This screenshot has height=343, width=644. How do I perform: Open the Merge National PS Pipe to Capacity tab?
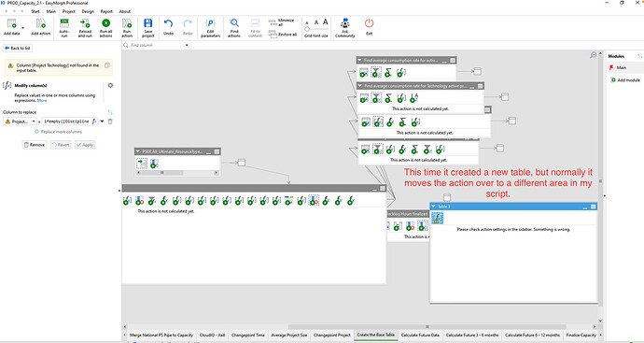point(161,336)
